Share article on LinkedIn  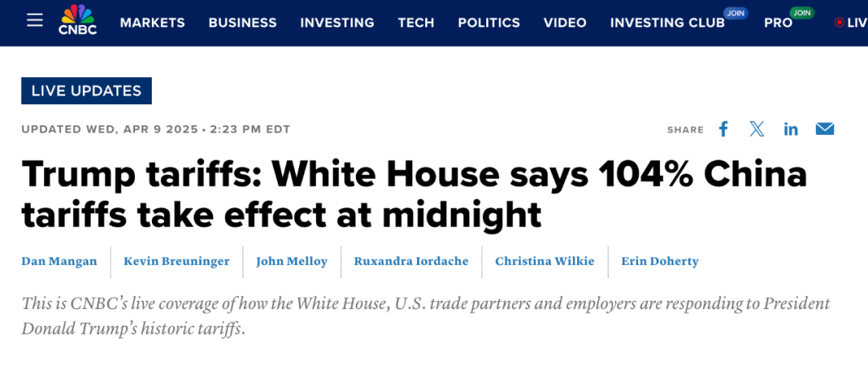click(791, 129)
